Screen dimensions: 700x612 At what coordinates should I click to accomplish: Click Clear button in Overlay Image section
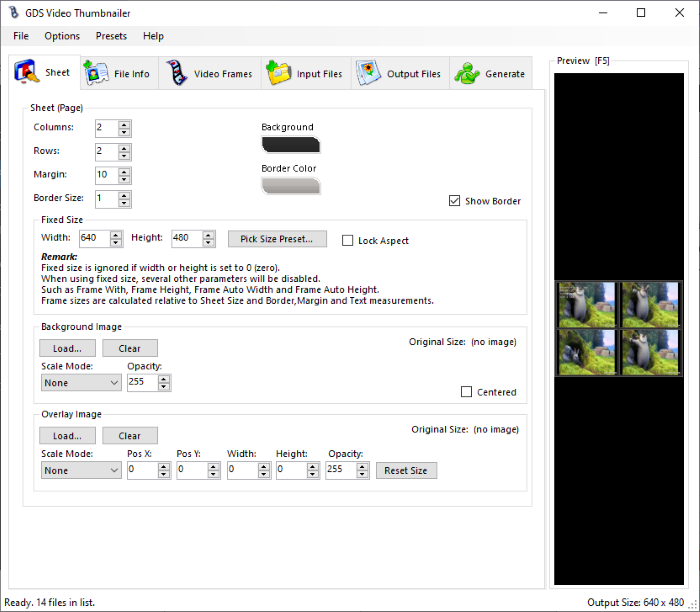tap(130, 436)
